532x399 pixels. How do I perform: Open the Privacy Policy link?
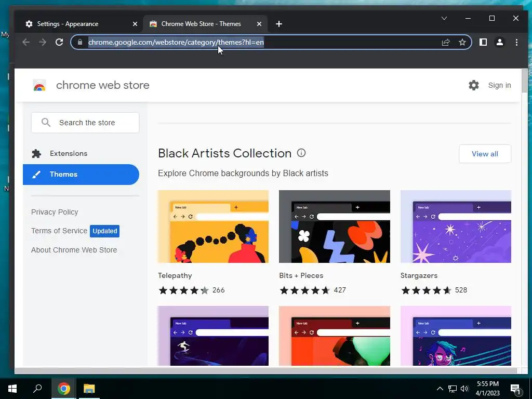click(x=55, y=212)
